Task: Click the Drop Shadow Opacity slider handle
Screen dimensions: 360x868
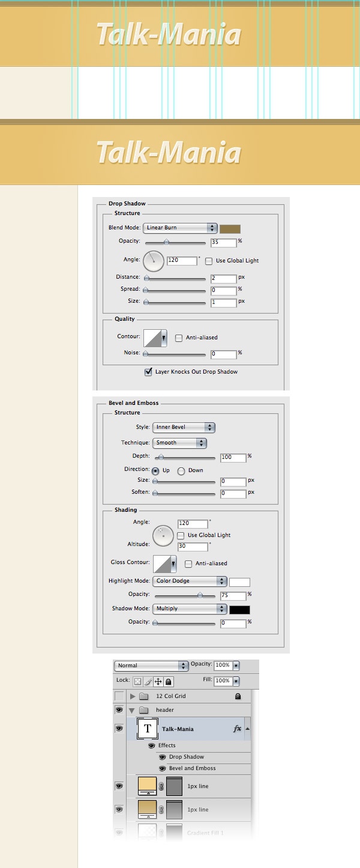Action: [167, 242]
